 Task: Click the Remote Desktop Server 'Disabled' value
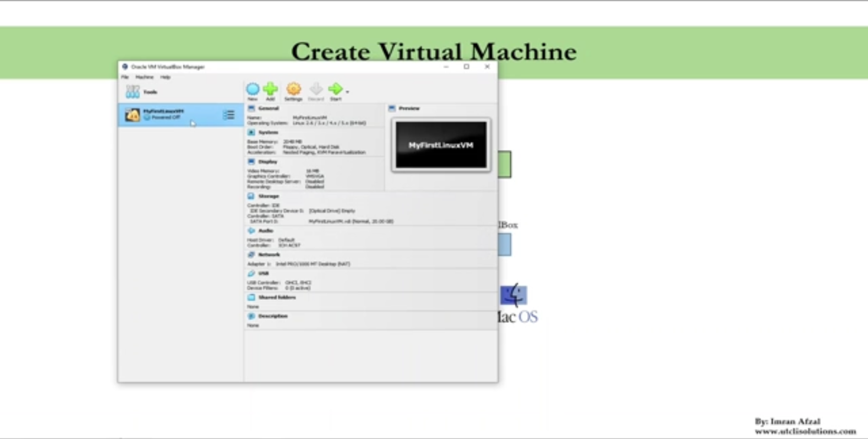tap(315, 182)
